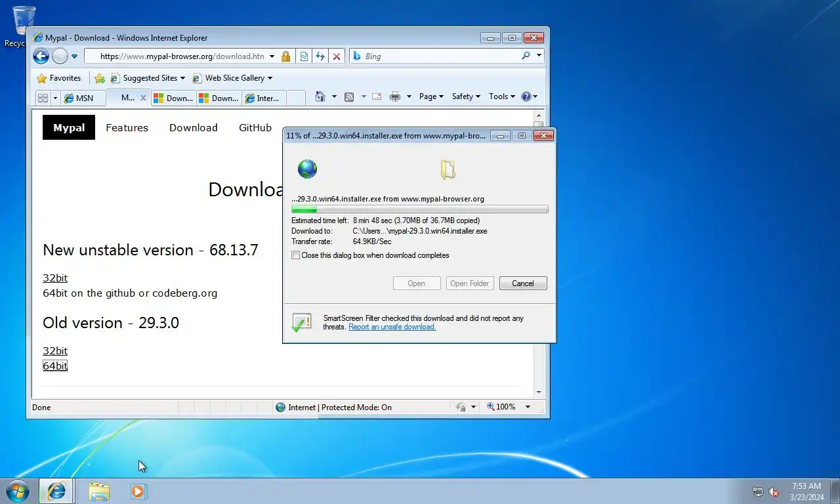Open the Features page link
The height and width of the screenshot is (504, 840).
click(x=127, y=127)
